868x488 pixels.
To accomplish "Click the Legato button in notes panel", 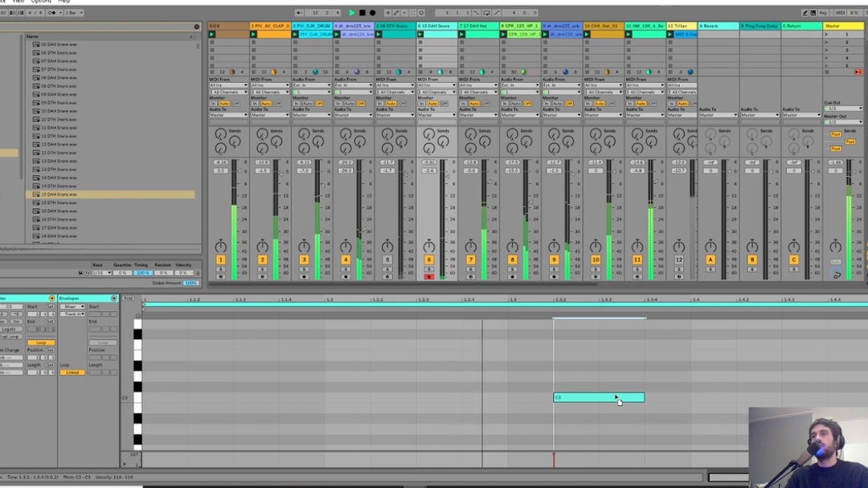I will point(10,329).
